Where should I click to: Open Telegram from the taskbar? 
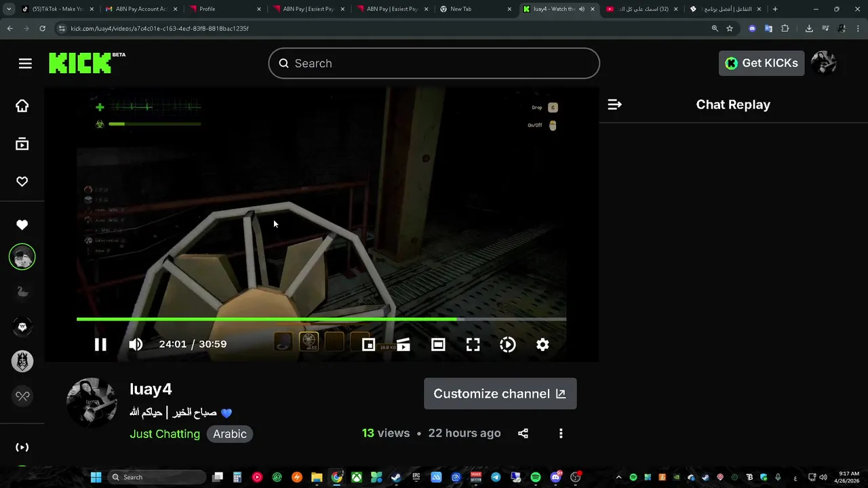click(496, 477)
